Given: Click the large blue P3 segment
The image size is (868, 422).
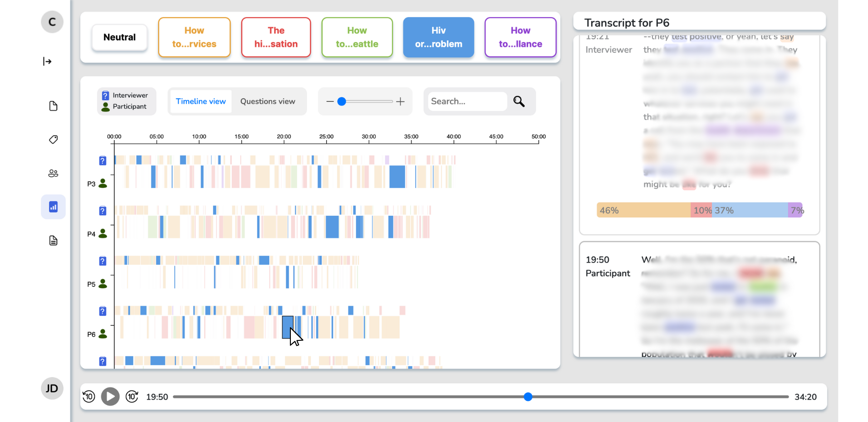Looking at the screenshot, I should (x=397, y=177).
